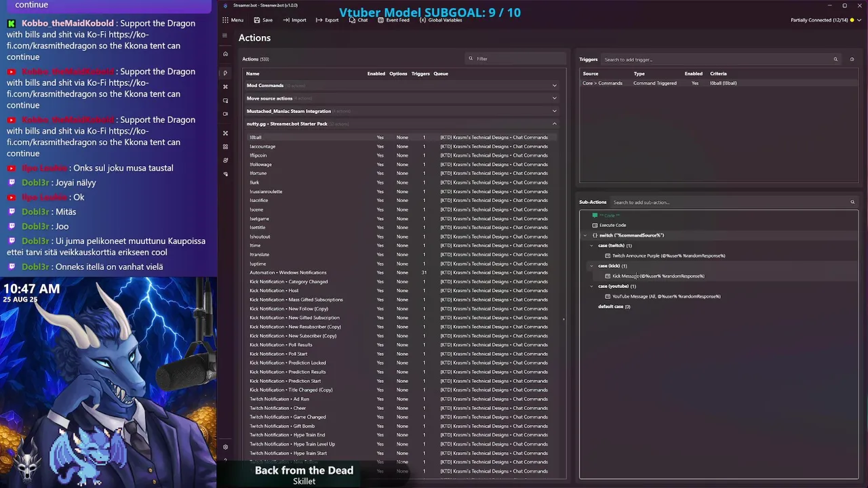Expand the Mod Commands group
The image size is (868, 488).
(400, 85)
